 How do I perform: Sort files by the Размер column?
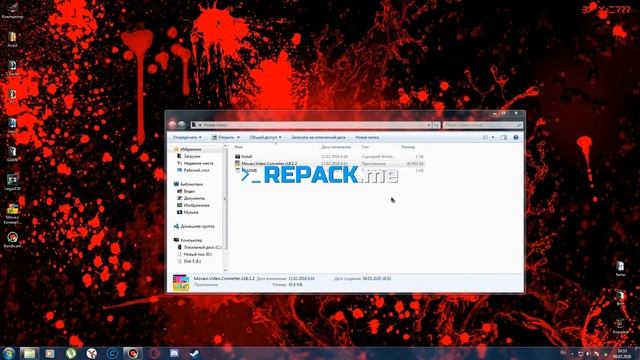click(408, 147)
